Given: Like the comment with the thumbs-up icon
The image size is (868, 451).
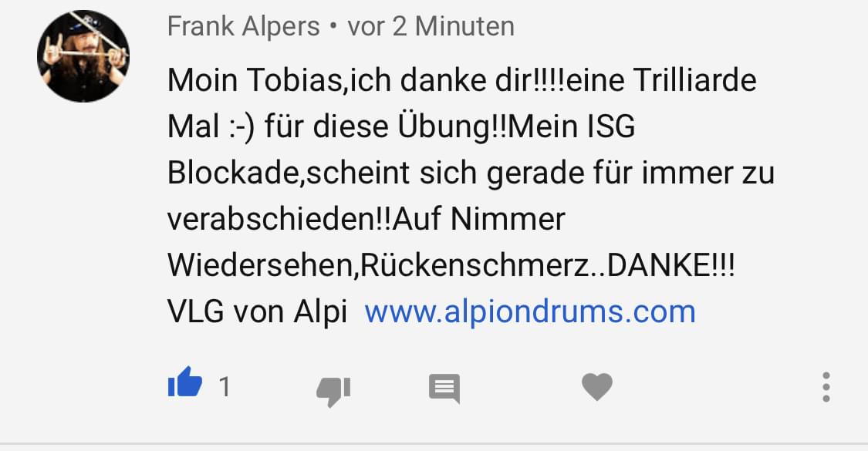Looking at the screenshot, I should (x=185, y=382).
